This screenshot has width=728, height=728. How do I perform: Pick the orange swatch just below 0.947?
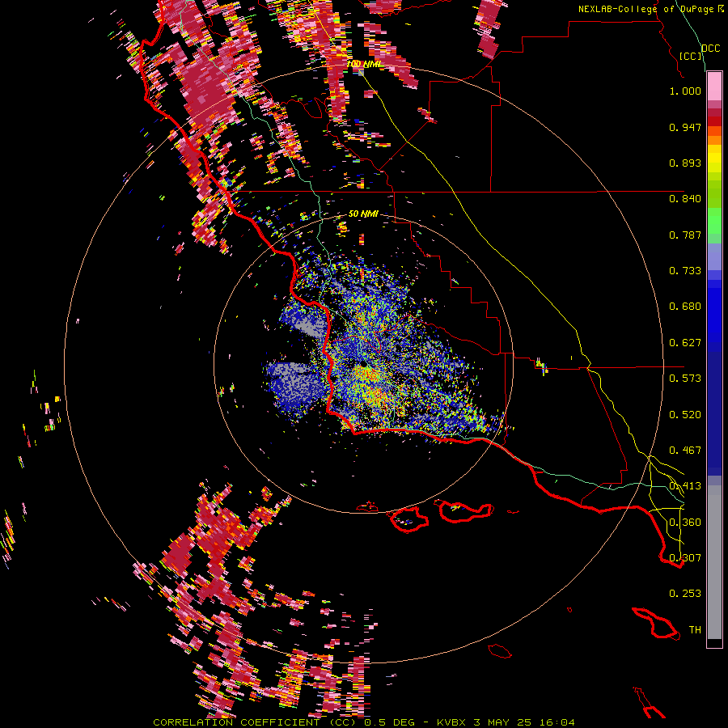click(714, 140)
